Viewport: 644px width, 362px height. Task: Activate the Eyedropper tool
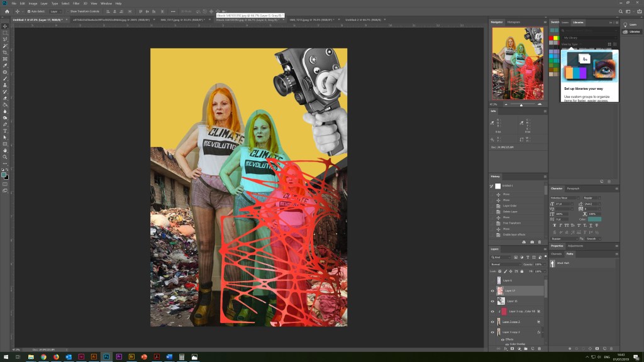(5, 65)
